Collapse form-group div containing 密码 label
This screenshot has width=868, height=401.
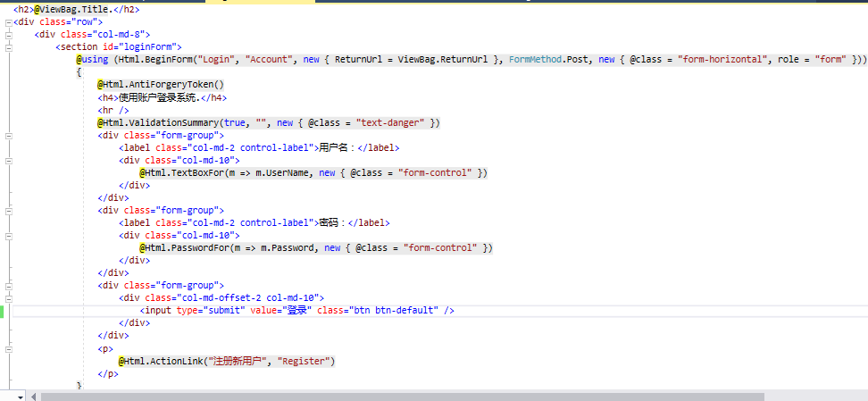[8, 211]
